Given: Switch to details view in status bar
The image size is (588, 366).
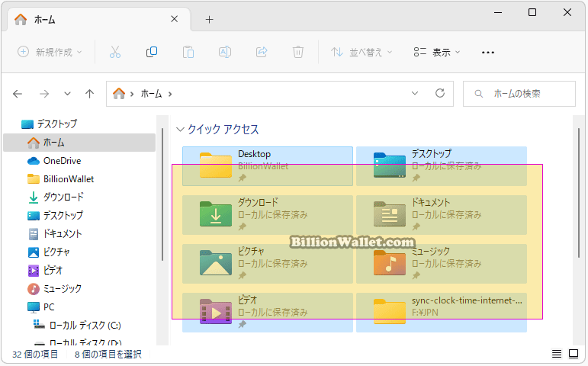Looking at the screenshot, I should (x=557, y=354).
